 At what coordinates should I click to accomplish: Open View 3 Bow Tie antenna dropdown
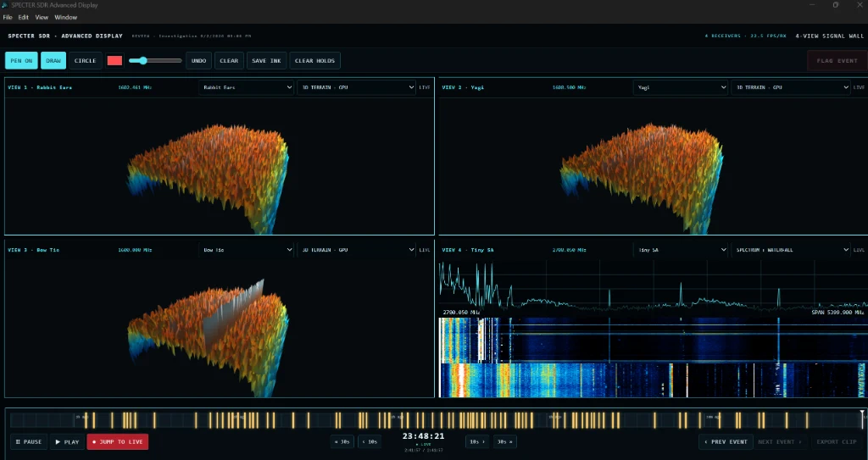247,250
